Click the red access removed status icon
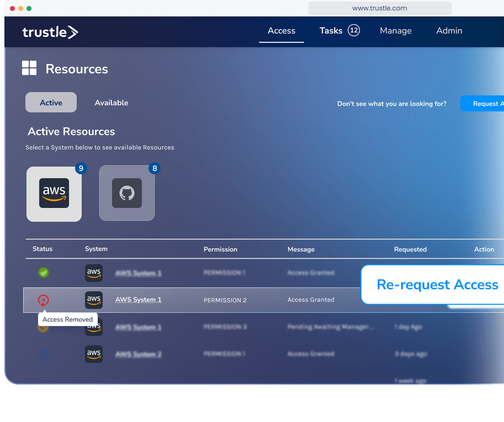The image size is (504, 422). (x=43, y=300)
